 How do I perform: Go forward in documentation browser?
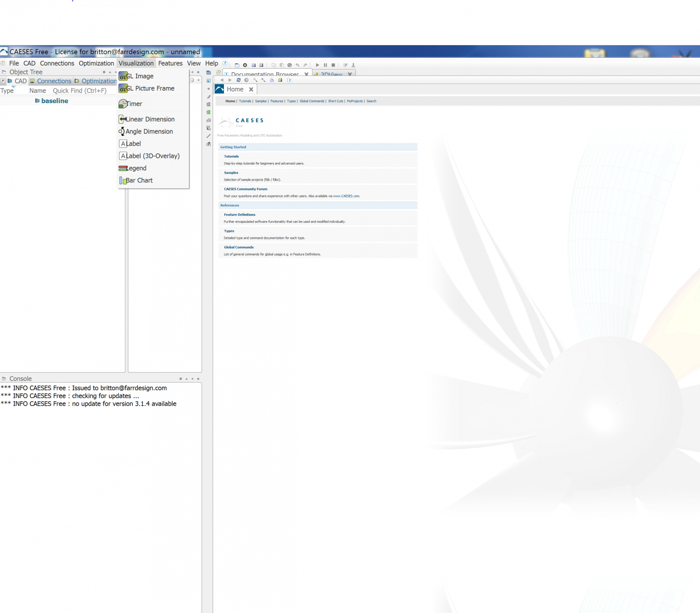point(230,80)
